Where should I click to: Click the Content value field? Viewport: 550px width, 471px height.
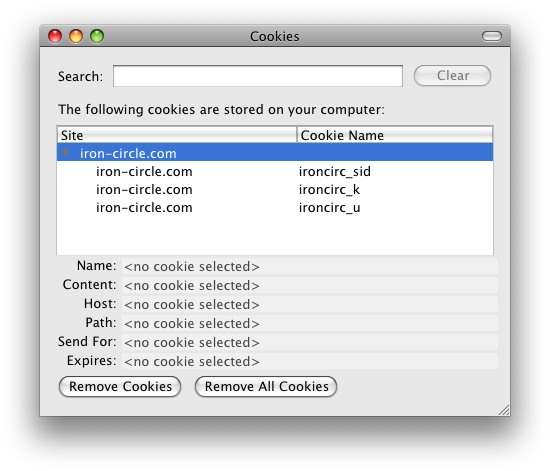coord(310,285)
